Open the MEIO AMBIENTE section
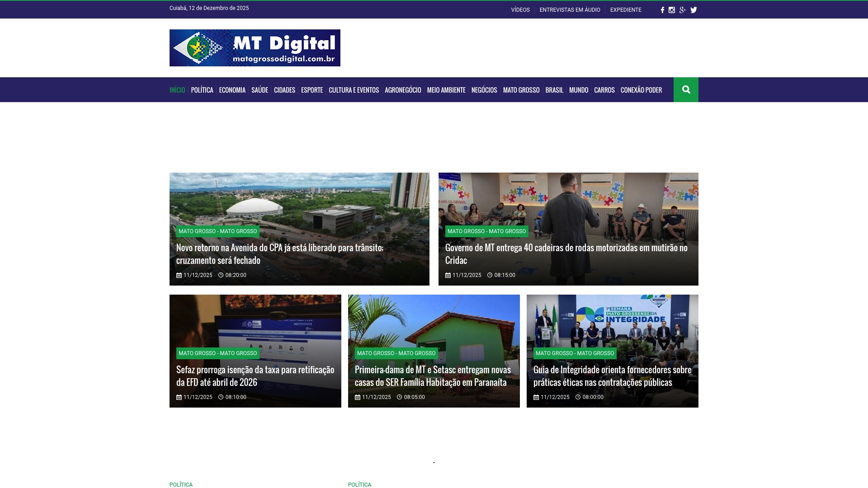Screen dimensions: 868x488 pos(446,89)
